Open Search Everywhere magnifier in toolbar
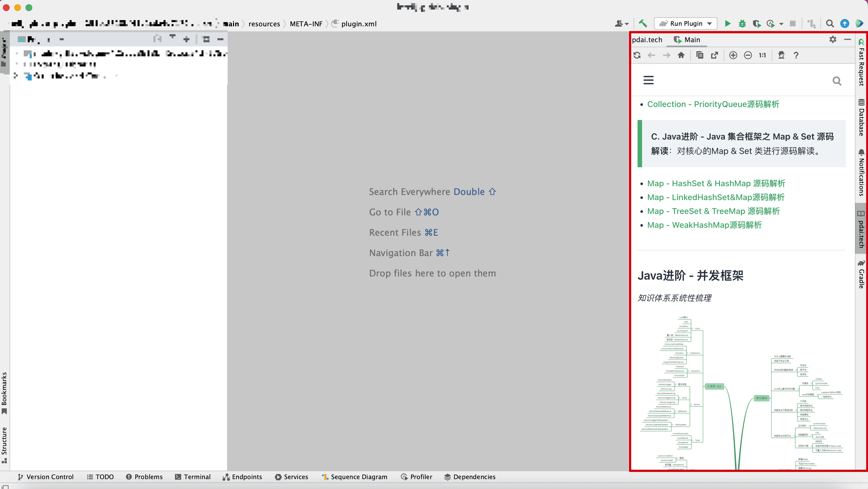Screen dimensions: 868x489 [x=829, y=23]
